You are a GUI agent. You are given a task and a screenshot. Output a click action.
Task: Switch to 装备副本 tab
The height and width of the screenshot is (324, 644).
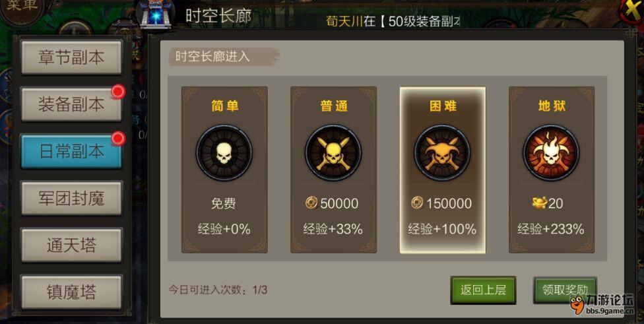[71, 104]
